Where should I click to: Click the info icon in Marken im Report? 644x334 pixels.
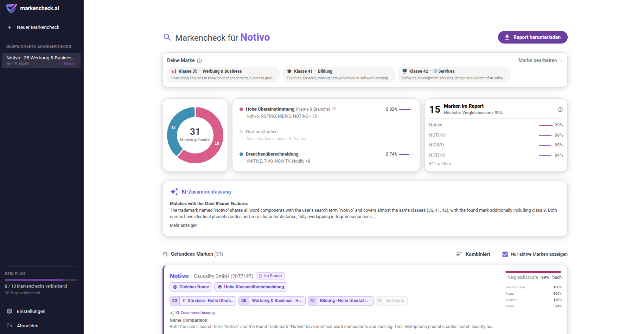[x=560, y=110]
